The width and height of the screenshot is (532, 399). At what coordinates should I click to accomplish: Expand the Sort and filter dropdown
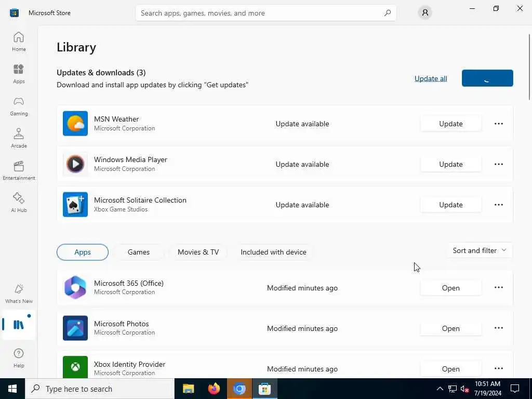click(480, 250)
